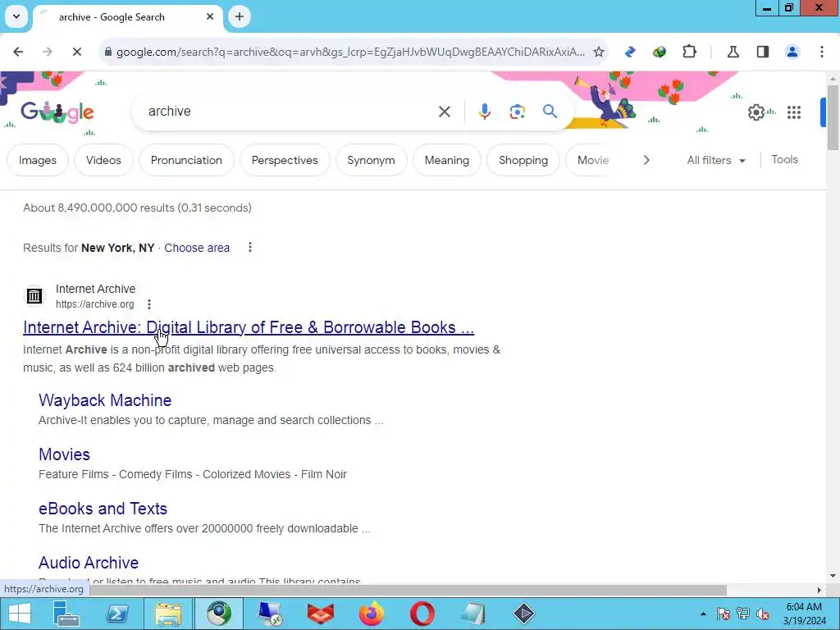This screenshot has height=630, width=840.
Task: Click the Google doodle logo
Action: pos(57,112)
